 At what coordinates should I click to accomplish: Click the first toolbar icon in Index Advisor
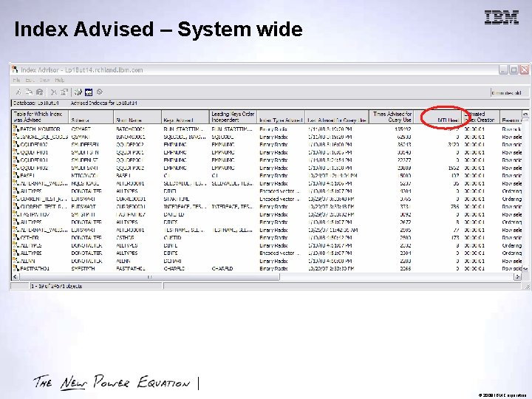tap(19, 92)
